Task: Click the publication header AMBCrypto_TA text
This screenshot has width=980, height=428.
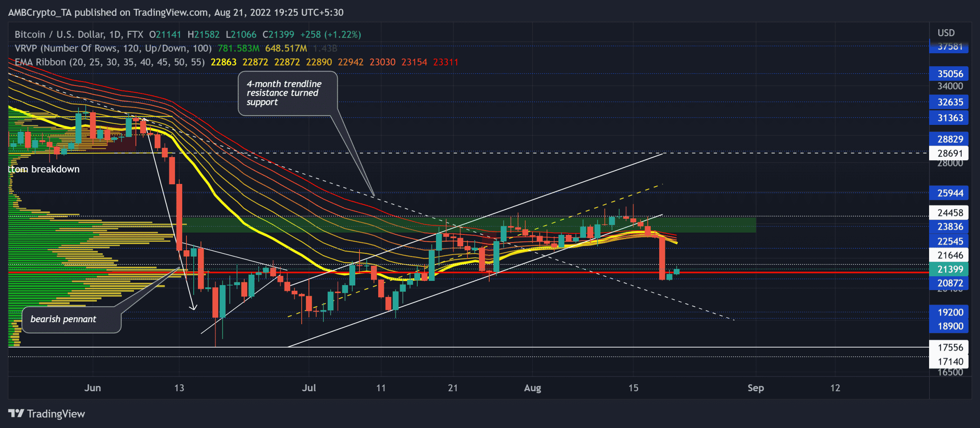Action: tap(40, 13)
